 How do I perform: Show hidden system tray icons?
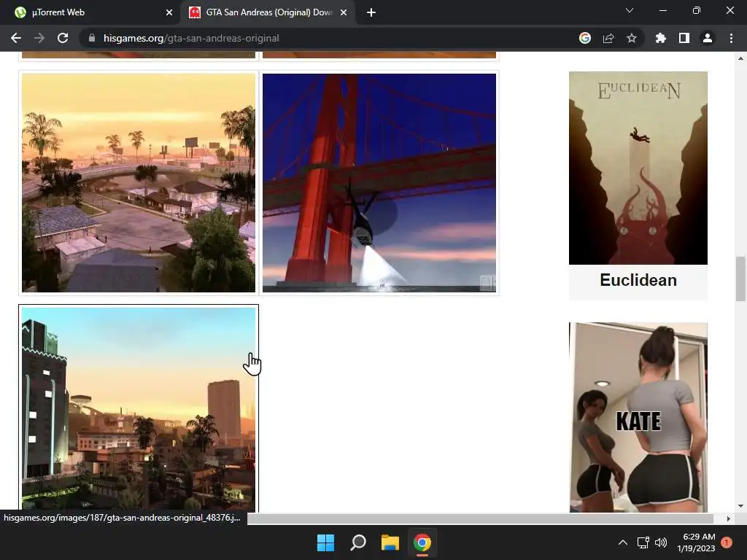click(x=623, y=542)
